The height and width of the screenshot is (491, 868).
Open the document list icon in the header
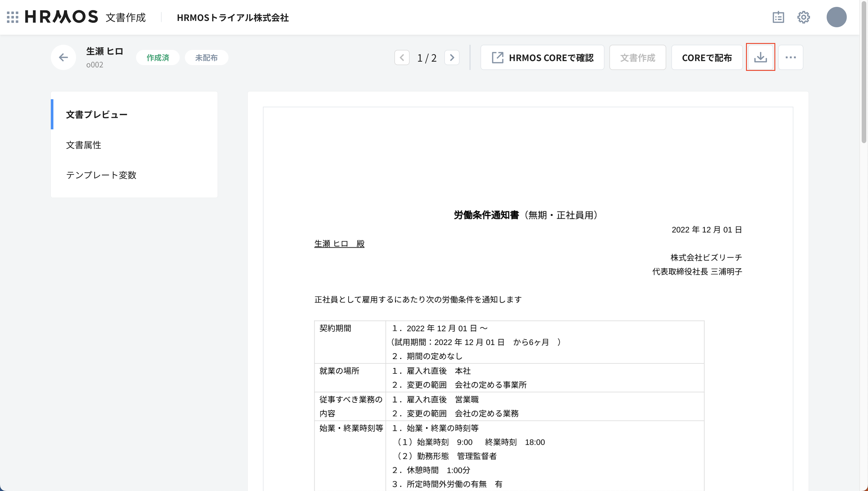[778, 17]
